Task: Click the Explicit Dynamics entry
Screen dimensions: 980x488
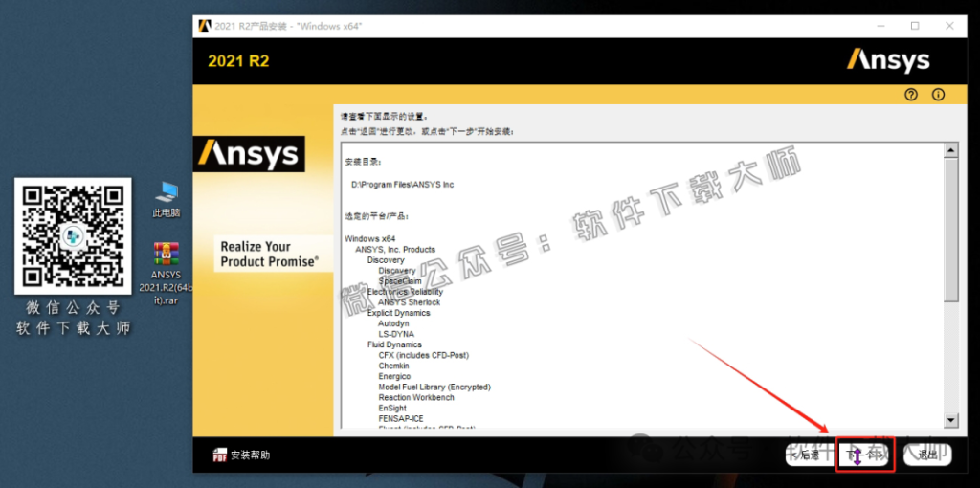Action: tap(399, 313)
